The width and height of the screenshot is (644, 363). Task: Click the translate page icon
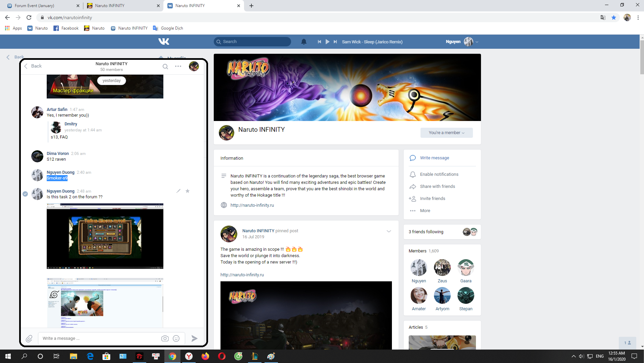tap(603, 17)
